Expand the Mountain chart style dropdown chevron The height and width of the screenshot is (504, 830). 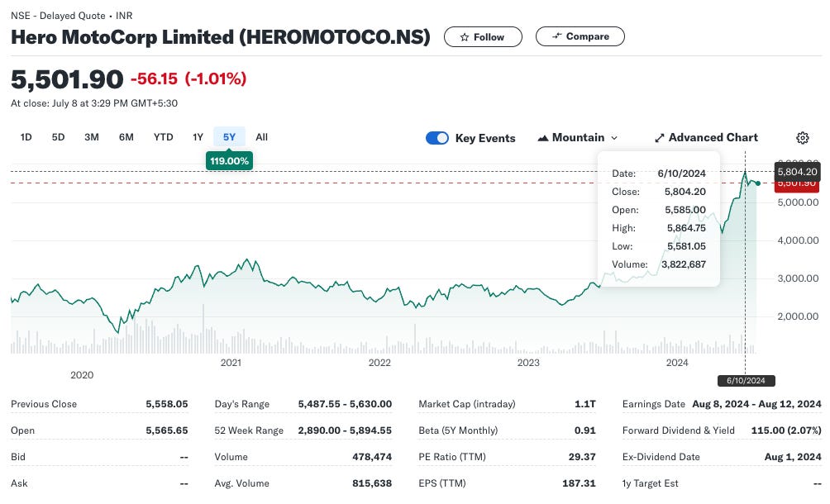pyautogui.click(x=614, y=138)
